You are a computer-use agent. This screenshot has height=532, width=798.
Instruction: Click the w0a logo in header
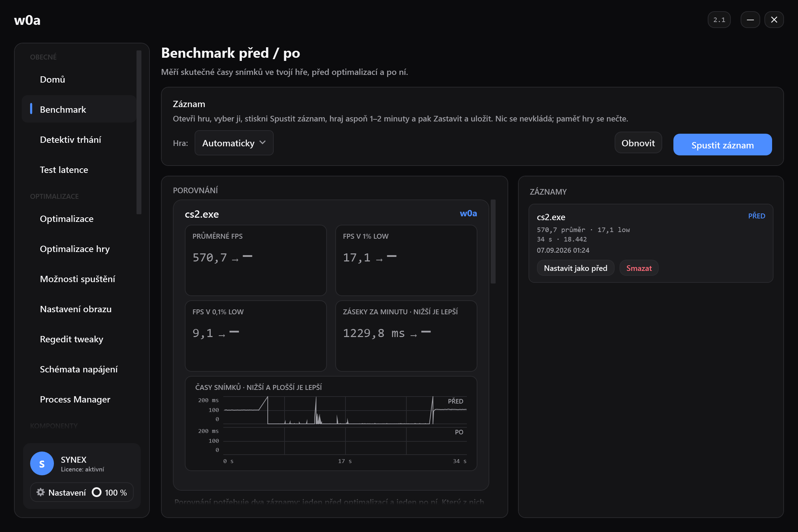coord(27,20)
